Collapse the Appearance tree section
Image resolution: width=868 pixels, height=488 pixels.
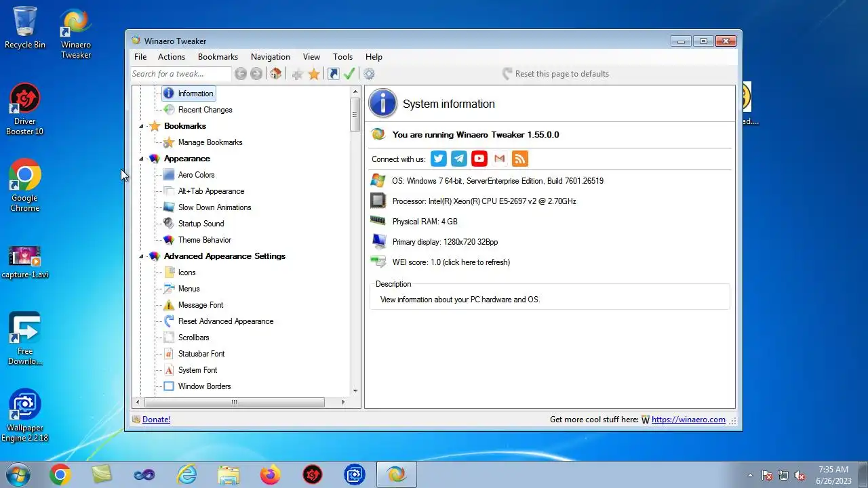click(142, 159)
